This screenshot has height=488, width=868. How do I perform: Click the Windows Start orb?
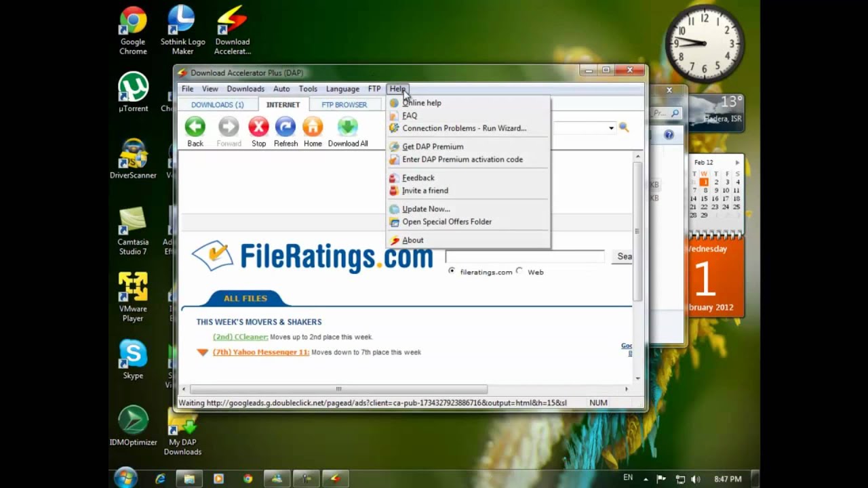tap(126, 478)
